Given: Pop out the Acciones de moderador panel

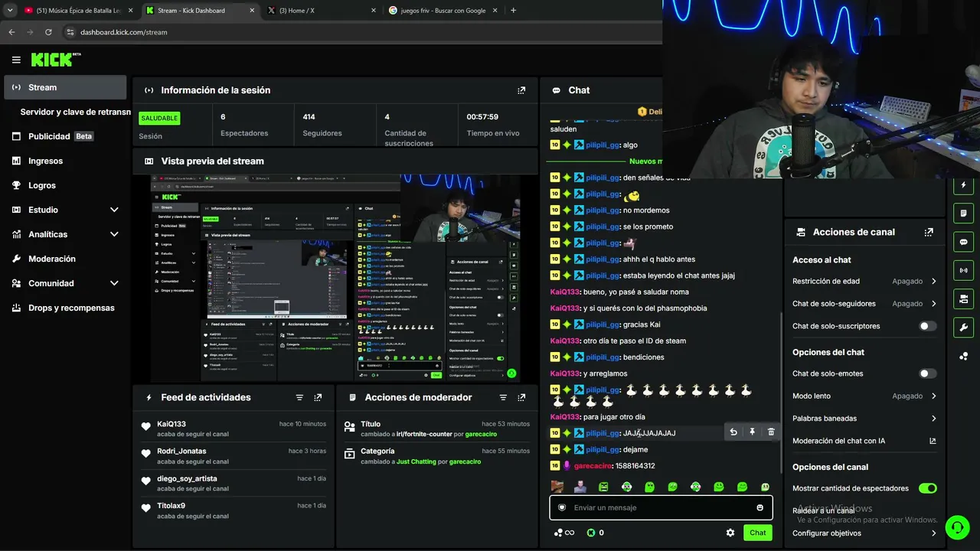Looking at the screenshot, I should pyautogui.click(x=521, y=398).
